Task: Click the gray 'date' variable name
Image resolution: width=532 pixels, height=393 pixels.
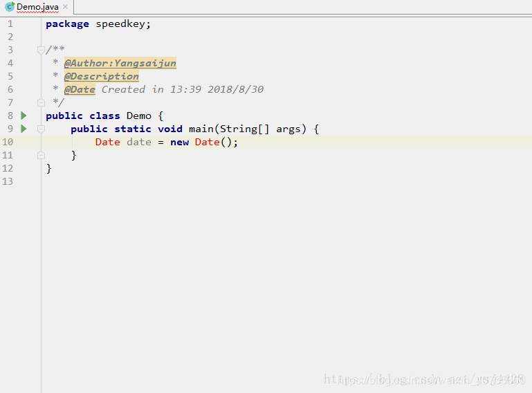Action: click(139, 143)
